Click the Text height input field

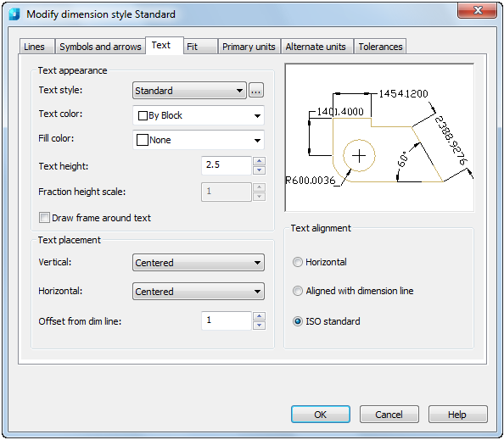click(227, 165)
